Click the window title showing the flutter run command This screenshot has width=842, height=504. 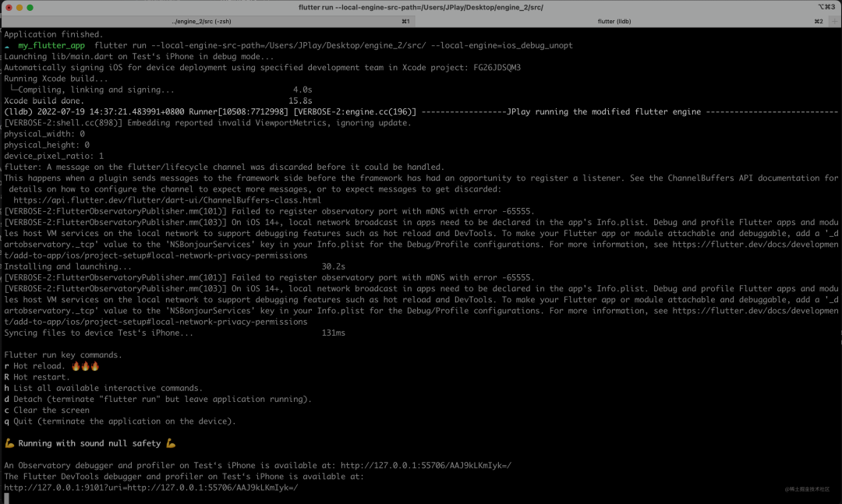(x=420, y=7)
